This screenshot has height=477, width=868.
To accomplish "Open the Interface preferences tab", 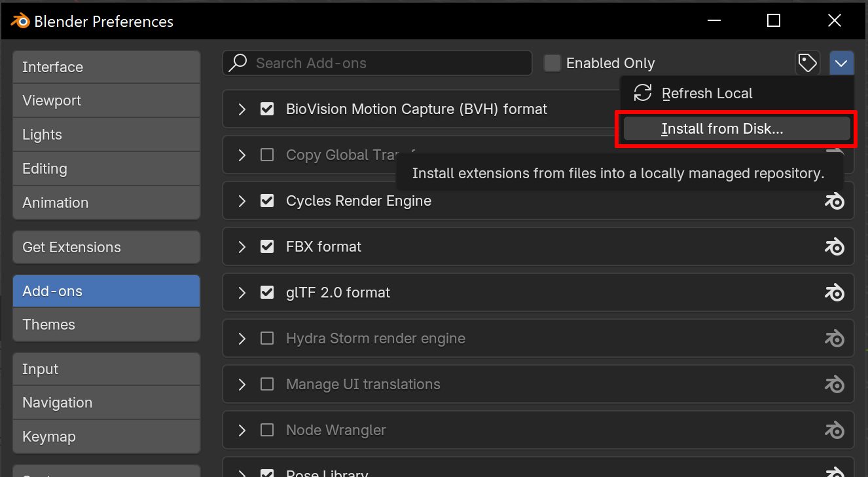I will 106,67.
